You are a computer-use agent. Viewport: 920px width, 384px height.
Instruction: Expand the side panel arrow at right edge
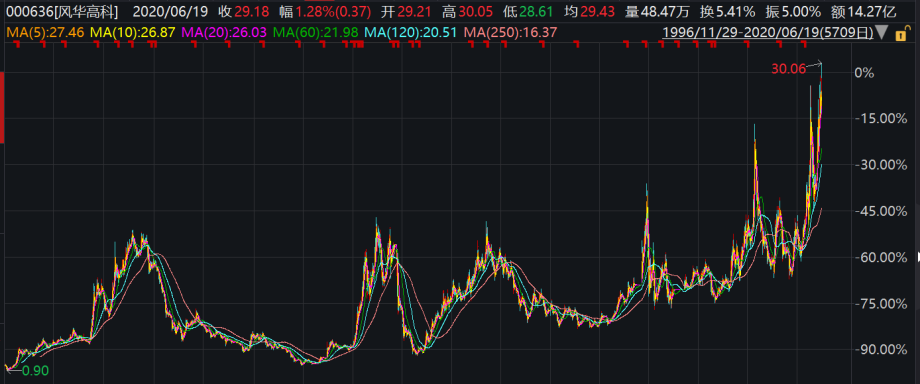(x=918, y=256)
